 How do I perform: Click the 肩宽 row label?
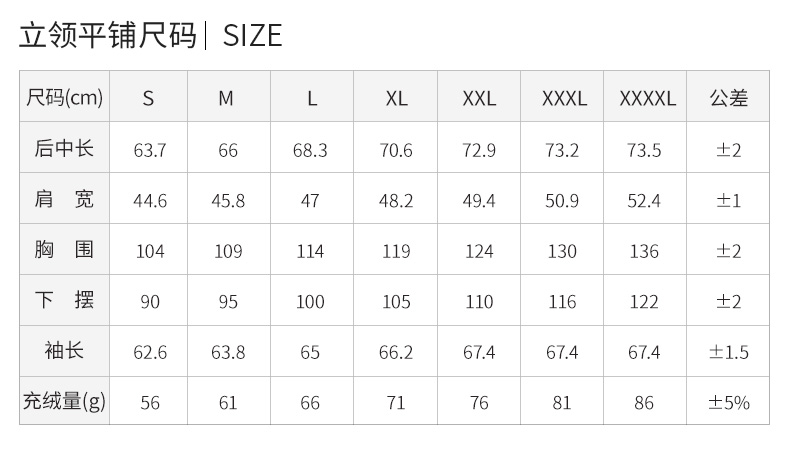pyautogui.click(x=64, y=198)
